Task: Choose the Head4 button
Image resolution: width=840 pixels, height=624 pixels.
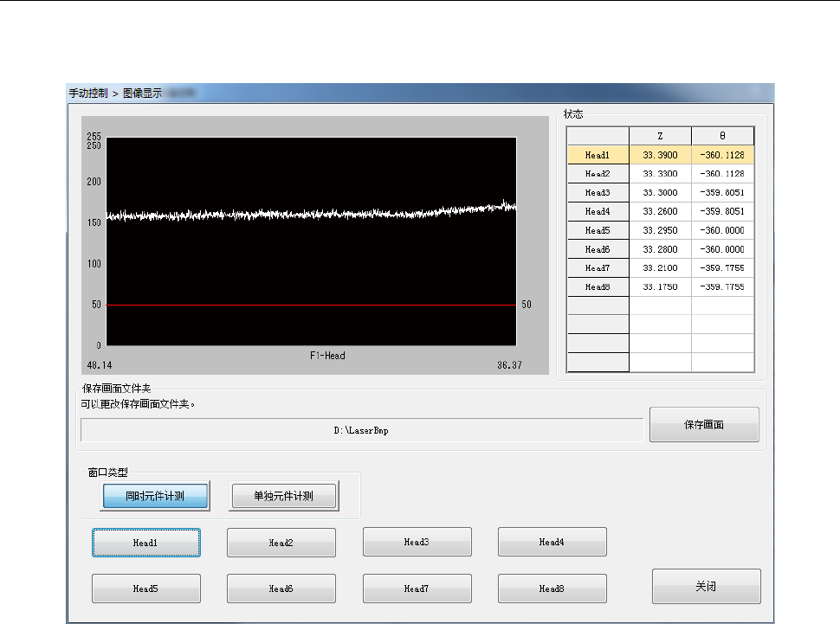Action: click(x=552, y=542)
